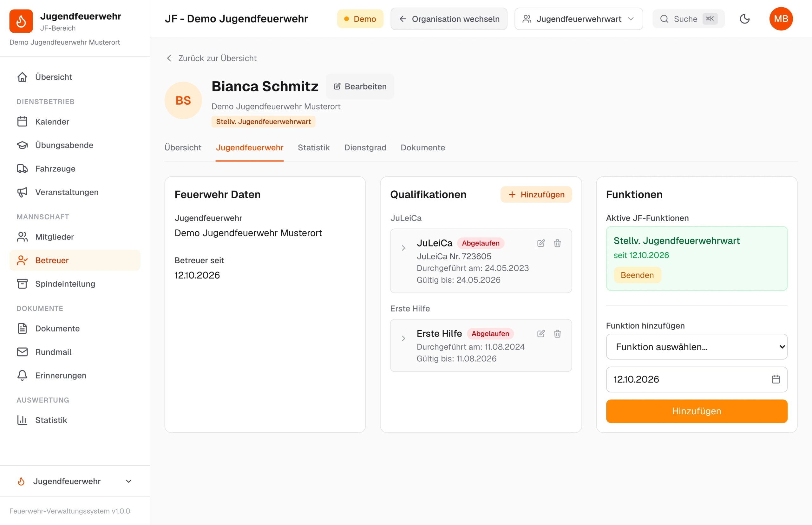Click the 12.10.2026 function date input
The width and height of the screenshot is (812, 525).
[x=697, y=379]
